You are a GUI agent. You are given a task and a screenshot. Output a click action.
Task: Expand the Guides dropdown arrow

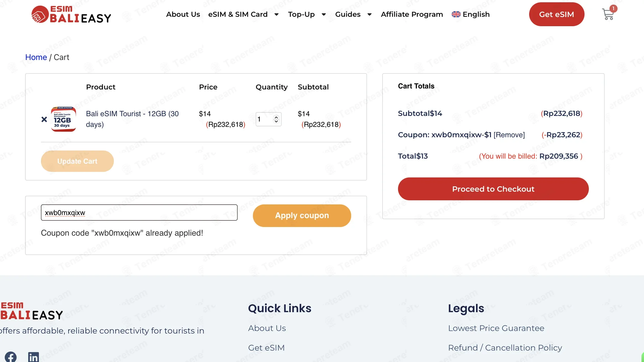[x=370, y=14]
